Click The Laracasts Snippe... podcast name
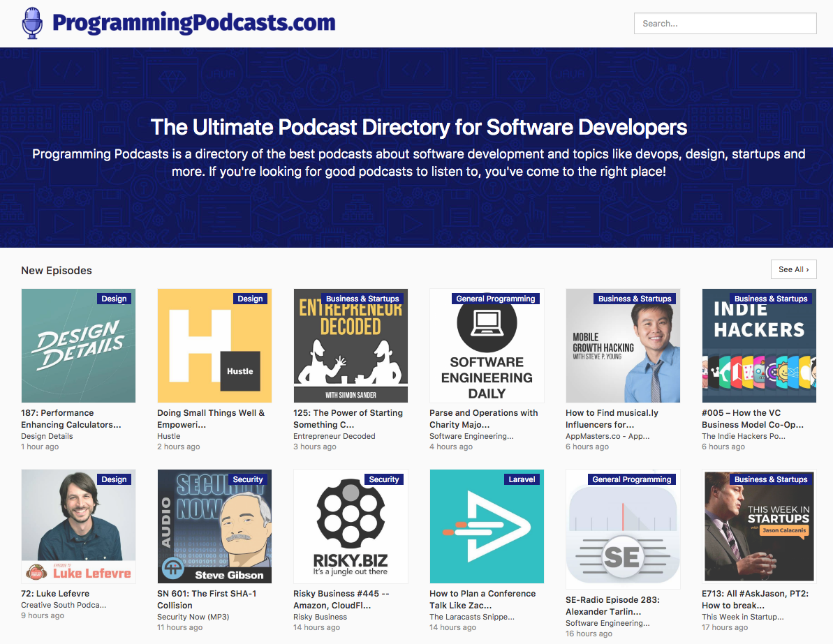 pos(472,616)
